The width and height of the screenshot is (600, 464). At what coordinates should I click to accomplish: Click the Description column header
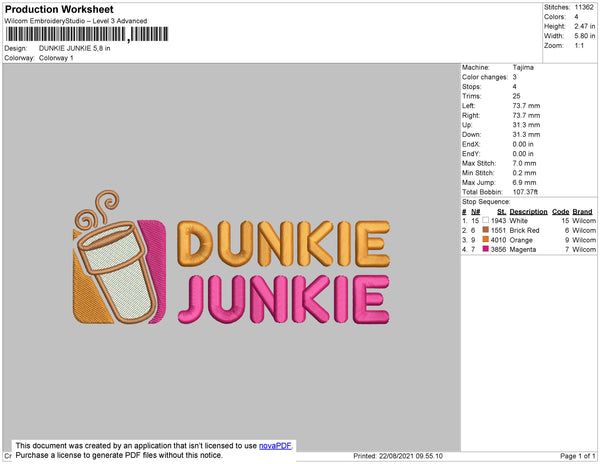(x=528, y=212)
